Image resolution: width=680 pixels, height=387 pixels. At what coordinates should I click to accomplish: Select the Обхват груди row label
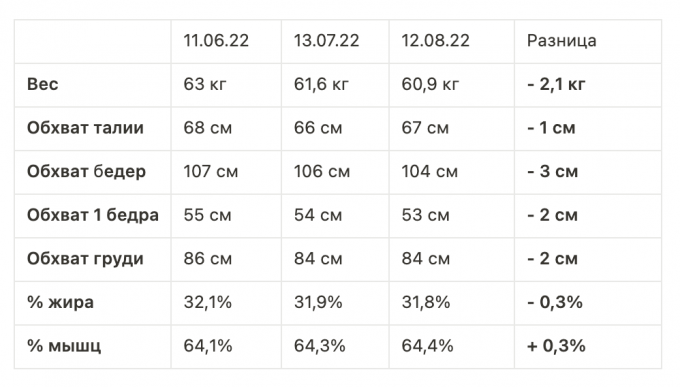click(85, 259)
